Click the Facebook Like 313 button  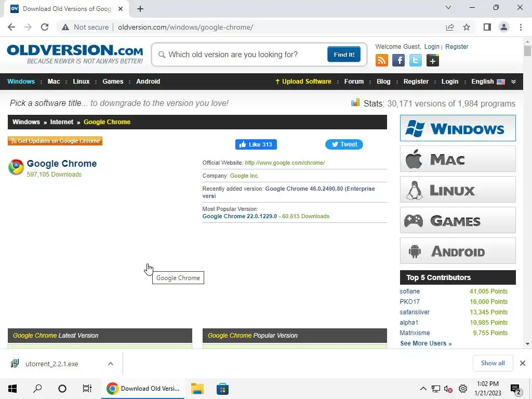[256, 144]
